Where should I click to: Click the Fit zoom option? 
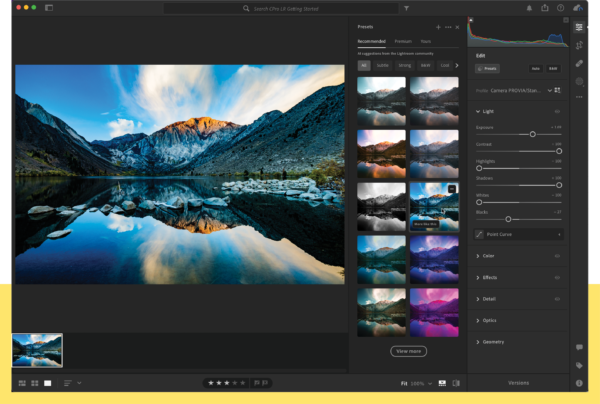click(x=404, y=383)
